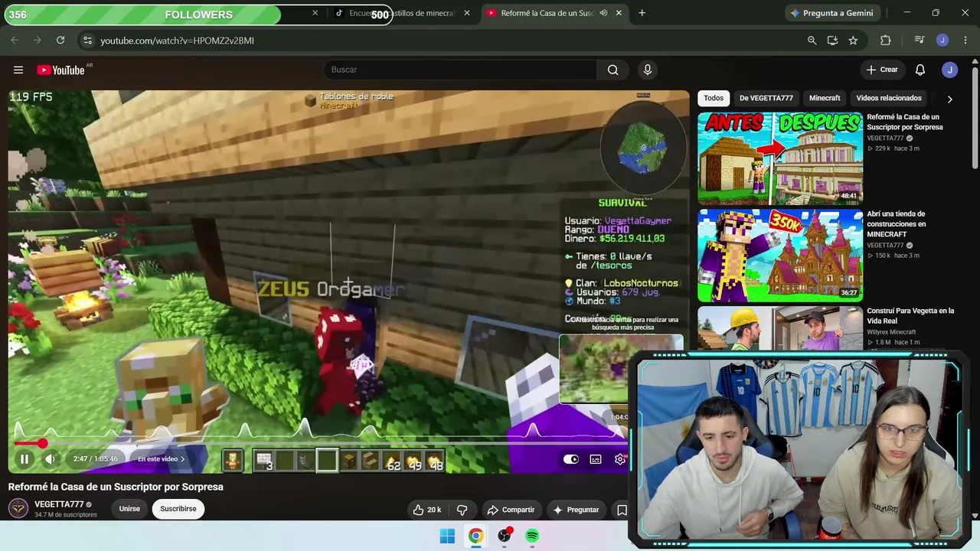Save the video with the bookmark icon

point(622,510)
